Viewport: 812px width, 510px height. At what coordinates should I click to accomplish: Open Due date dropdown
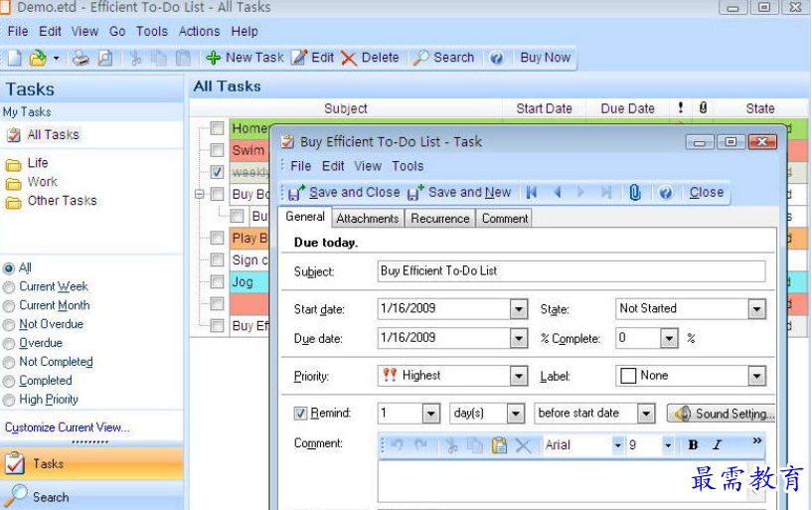519,339
